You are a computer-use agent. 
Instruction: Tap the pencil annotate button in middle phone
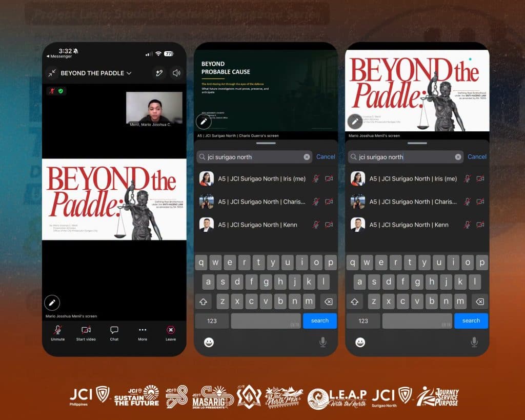204,122
